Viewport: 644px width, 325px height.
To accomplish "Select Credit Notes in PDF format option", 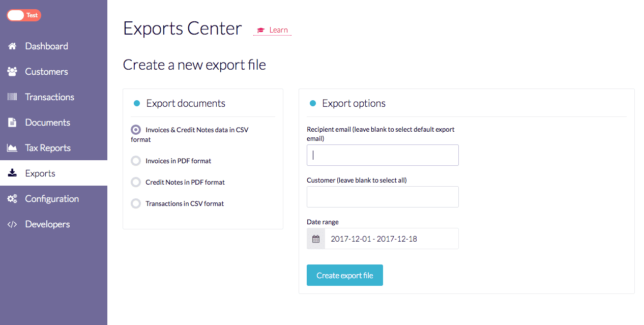I will pos(136,182).
